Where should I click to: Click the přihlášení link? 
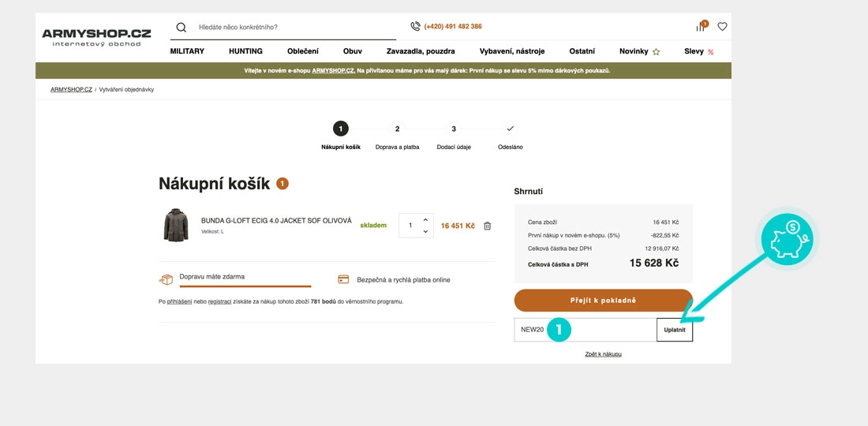[x=180, y=302]
